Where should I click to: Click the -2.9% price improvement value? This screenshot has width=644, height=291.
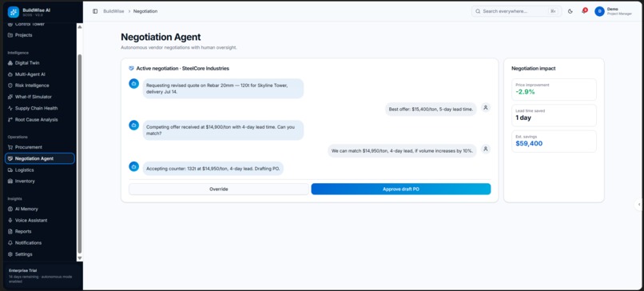(x=525, y=92)
